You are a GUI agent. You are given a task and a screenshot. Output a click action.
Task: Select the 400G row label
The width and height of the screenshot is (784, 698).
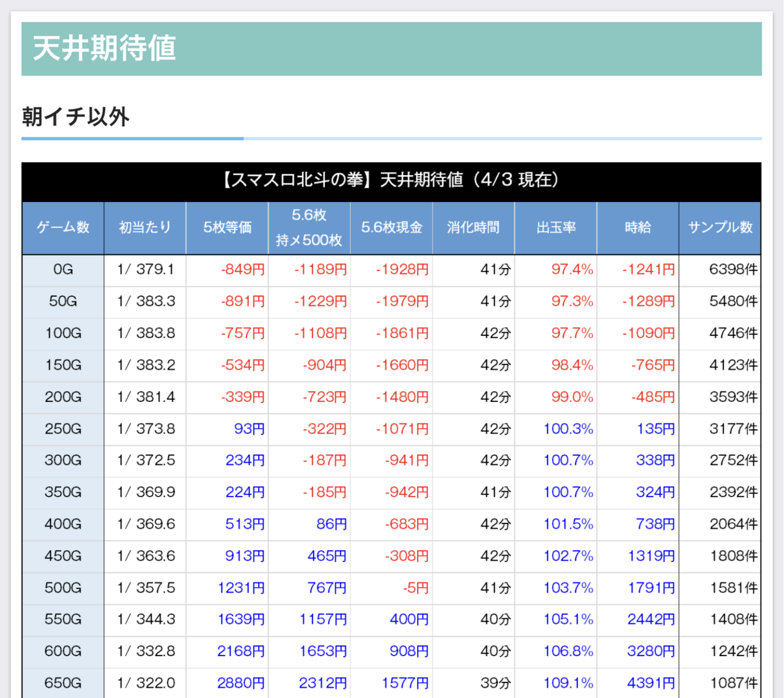click(63, 524)
